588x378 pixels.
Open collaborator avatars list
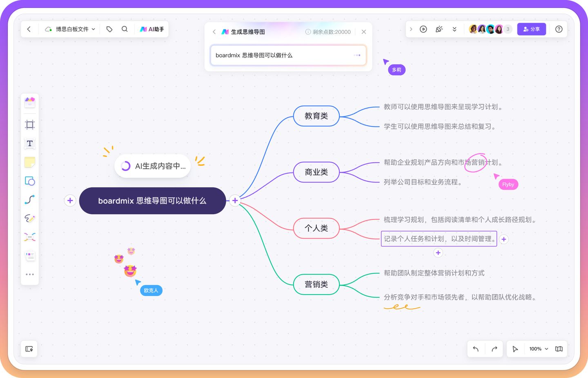click(490, 29)
